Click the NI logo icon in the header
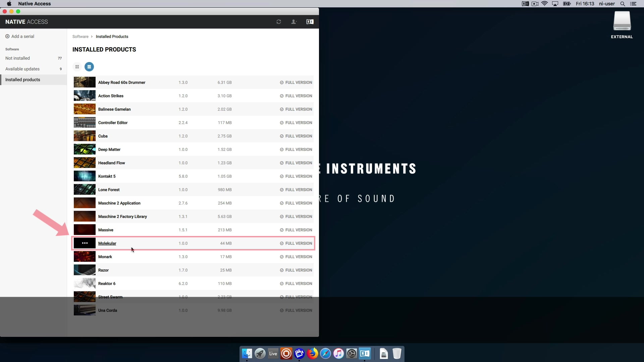Image resolution: width=644 pixels, height=362 pixels. point(310,22)
